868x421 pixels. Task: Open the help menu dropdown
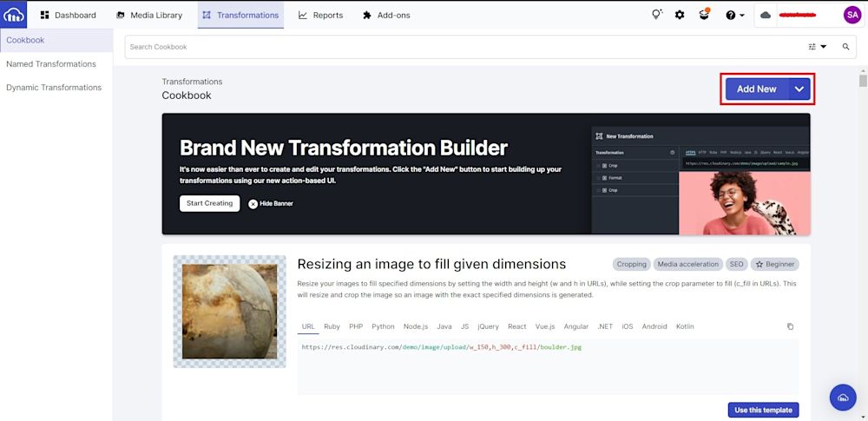coord(735,15)
